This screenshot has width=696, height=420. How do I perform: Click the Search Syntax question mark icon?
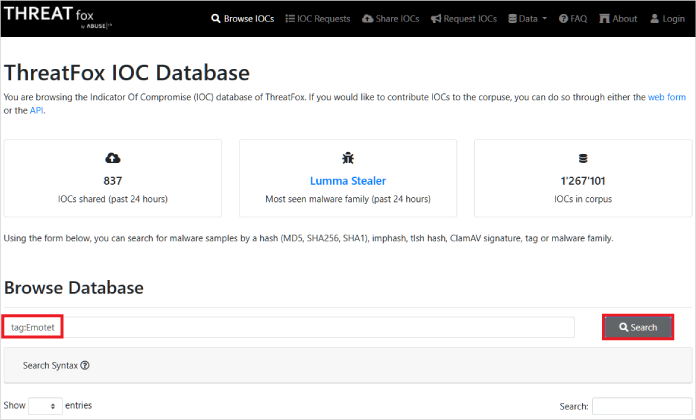coord(85,365)
